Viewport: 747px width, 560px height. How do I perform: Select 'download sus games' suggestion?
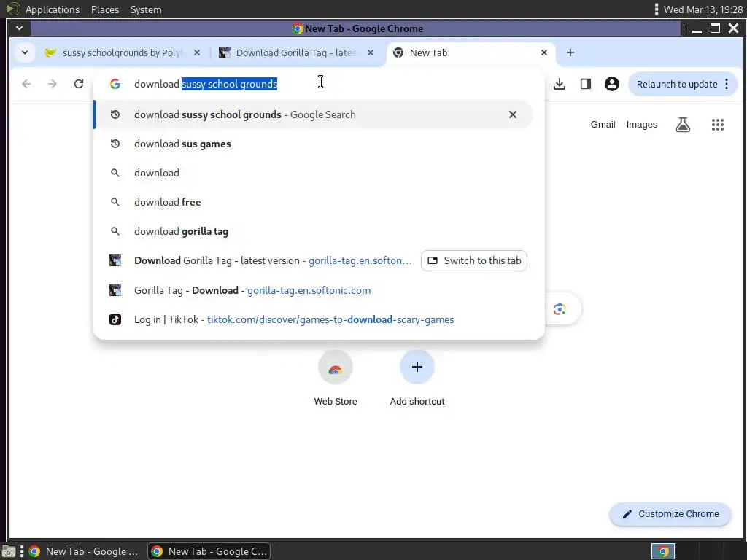tap(314, 144)
